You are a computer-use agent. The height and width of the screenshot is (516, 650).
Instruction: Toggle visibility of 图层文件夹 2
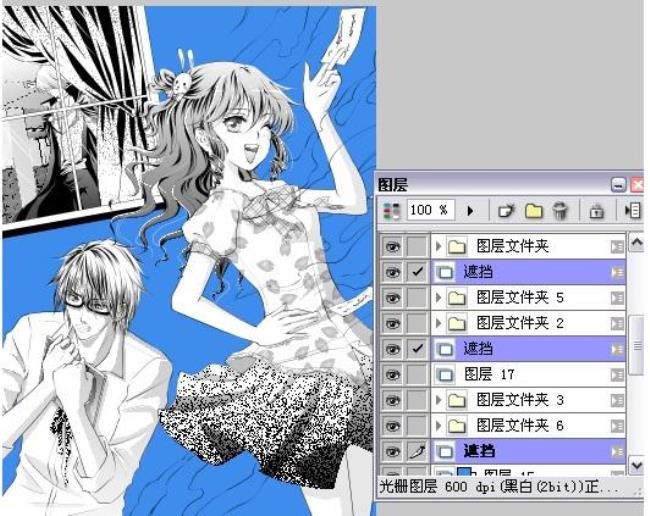pyautogui.click(x=393, y=324)
